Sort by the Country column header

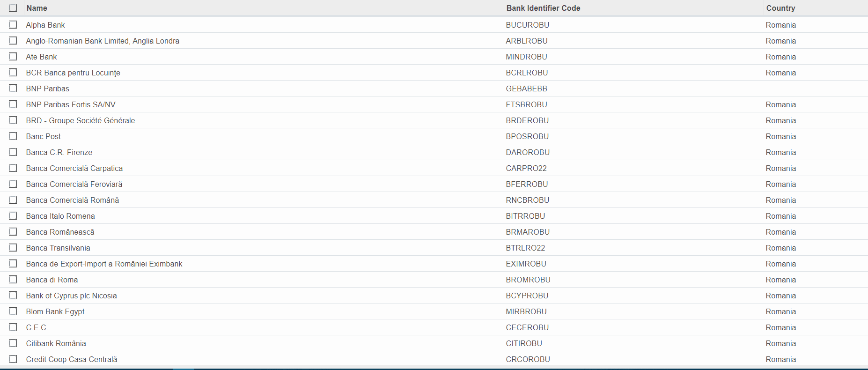(x=780, y=8)
